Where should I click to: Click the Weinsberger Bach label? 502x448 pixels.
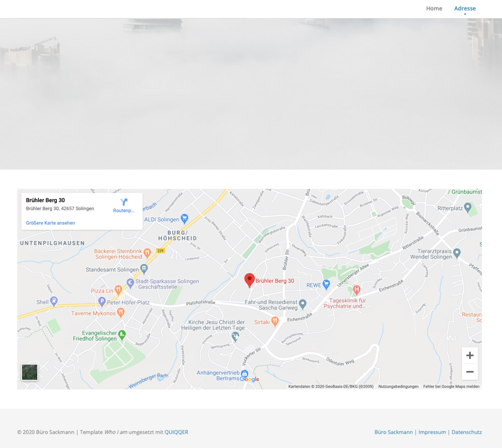point(149,381)
